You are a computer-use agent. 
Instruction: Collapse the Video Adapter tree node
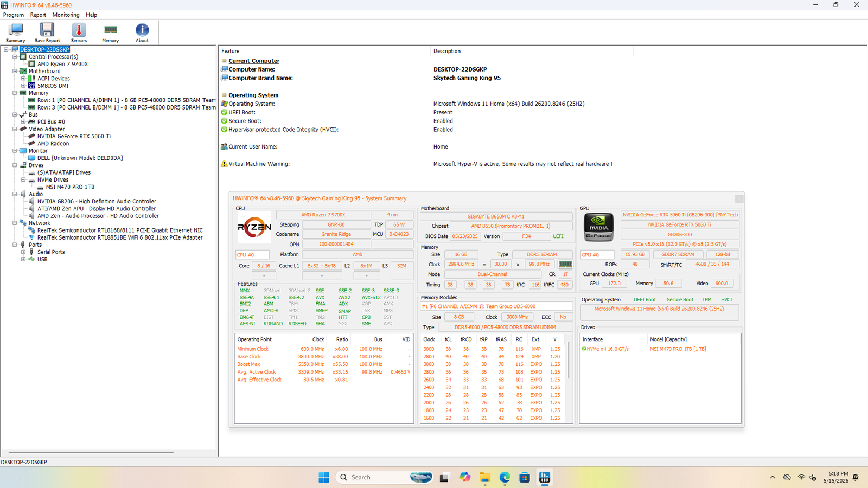[x=15, y=129]
